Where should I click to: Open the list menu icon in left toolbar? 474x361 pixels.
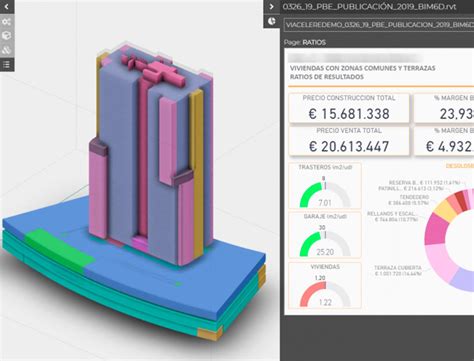coord(7,64)
